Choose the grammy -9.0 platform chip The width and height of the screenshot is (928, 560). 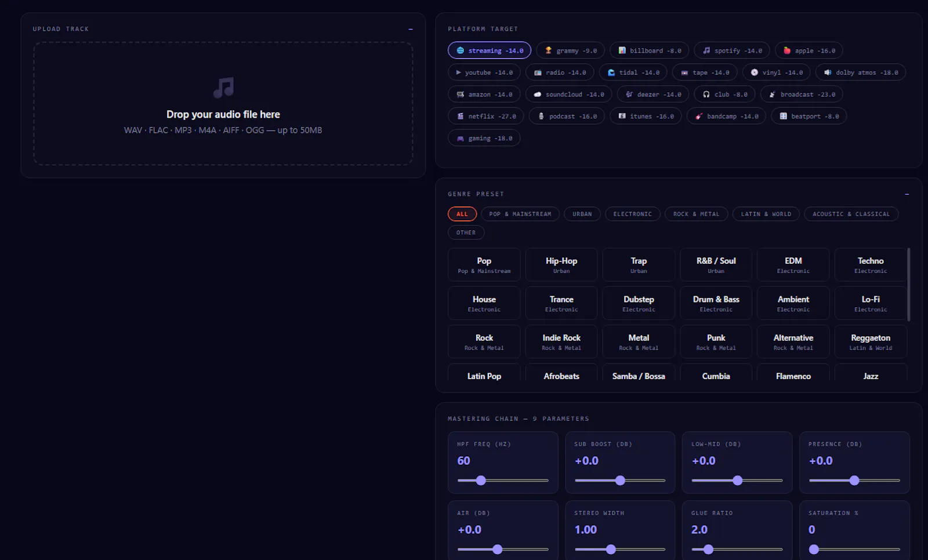coord(570,50)
